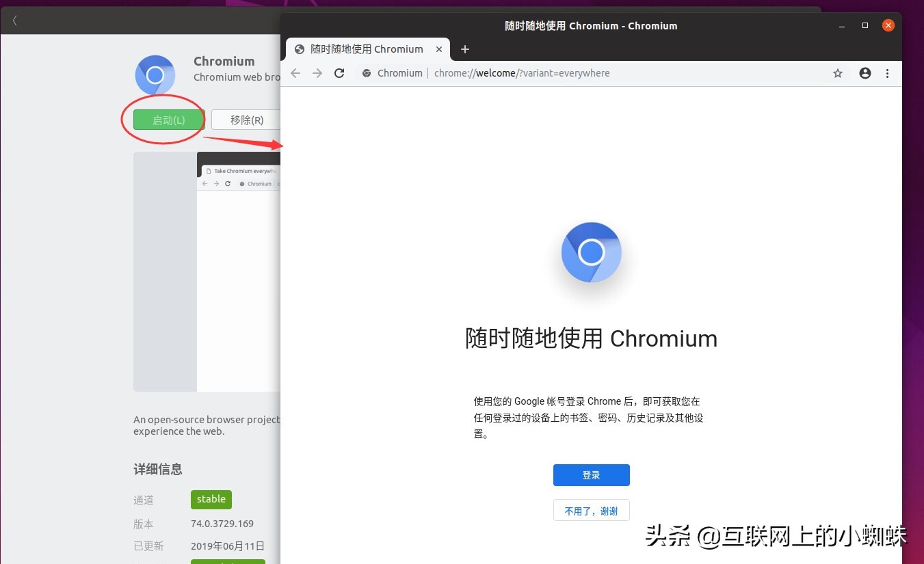
Task: Open the Chromium screenshot thumbnail in software center
Action: click(207, 271)
